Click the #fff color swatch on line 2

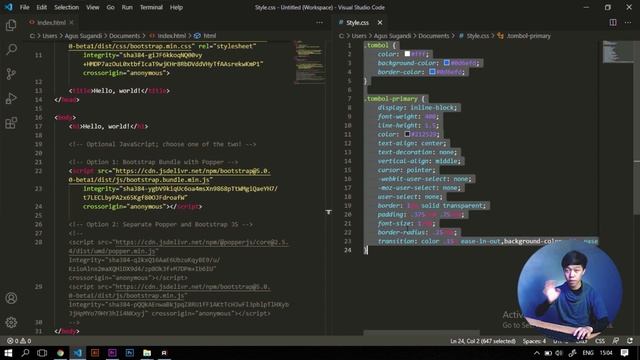click(x=407, y=54)
